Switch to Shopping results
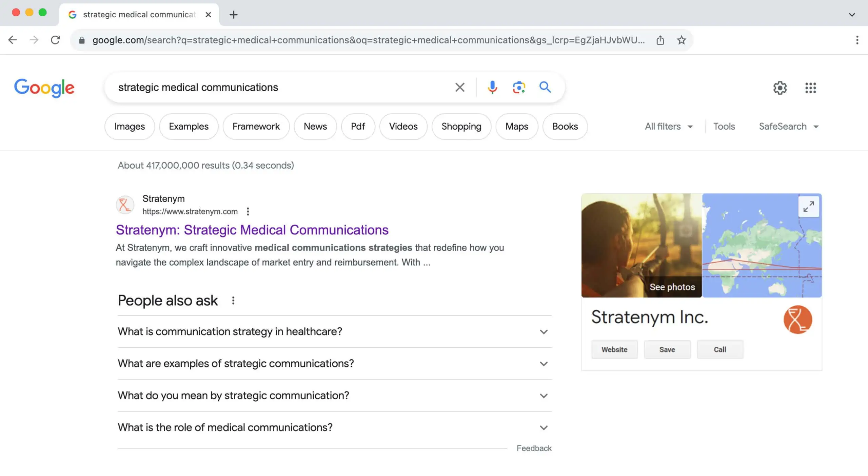 point(461,126)
